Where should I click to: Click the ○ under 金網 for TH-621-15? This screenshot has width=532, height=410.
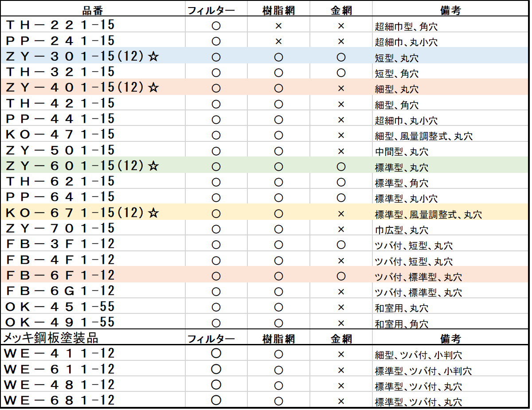point(341,182)
